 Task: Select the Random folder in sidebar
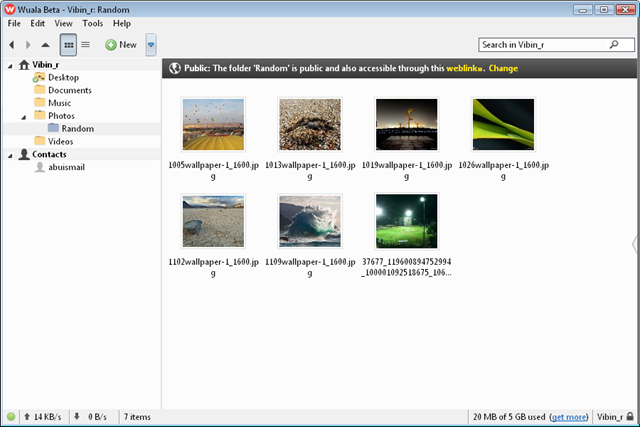point(78,129)
